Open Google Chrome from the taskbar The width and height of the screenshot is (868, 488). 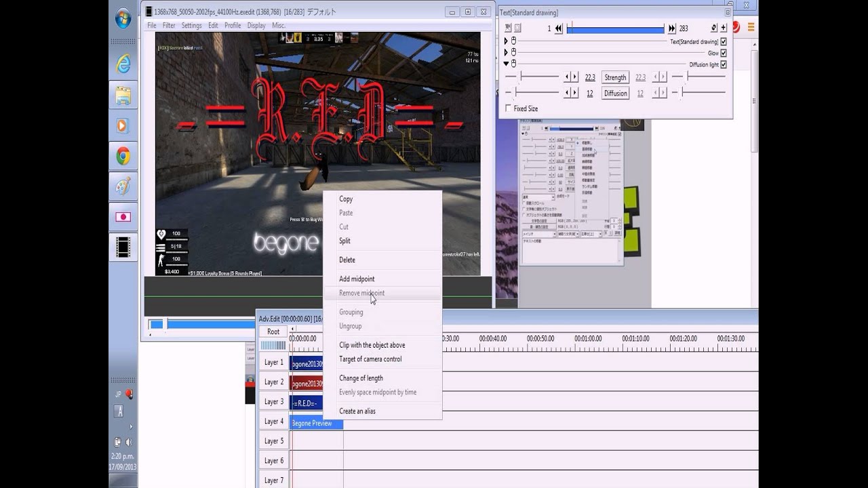click(123, 157)
